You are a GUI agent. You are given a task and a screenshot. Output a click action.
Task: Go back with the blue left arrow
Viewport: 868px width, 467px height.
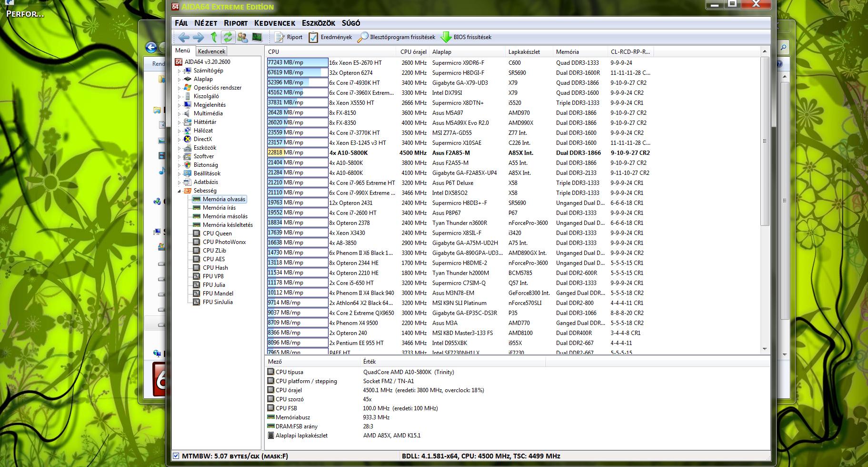(x=183, y=37)
